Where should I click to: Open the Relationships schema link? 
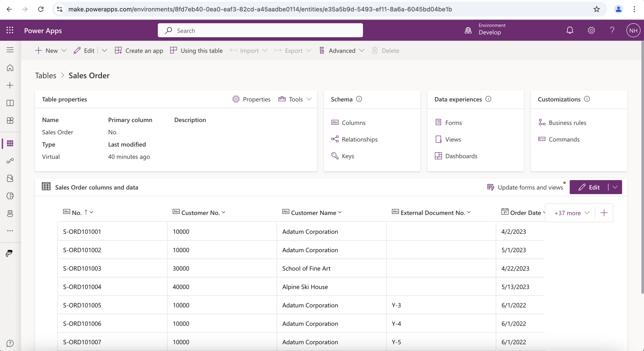point(359,139)
